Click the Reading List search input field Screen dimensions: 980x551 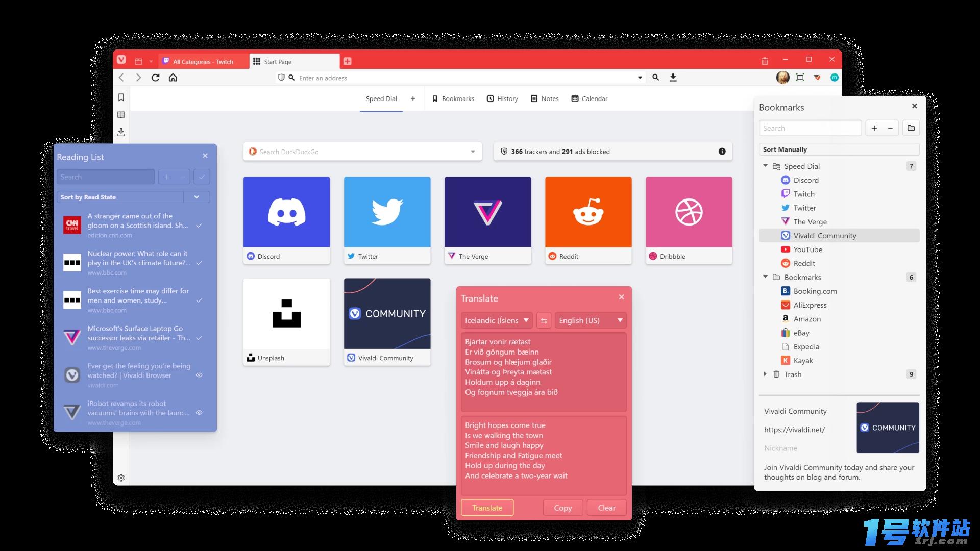point(106,176)
